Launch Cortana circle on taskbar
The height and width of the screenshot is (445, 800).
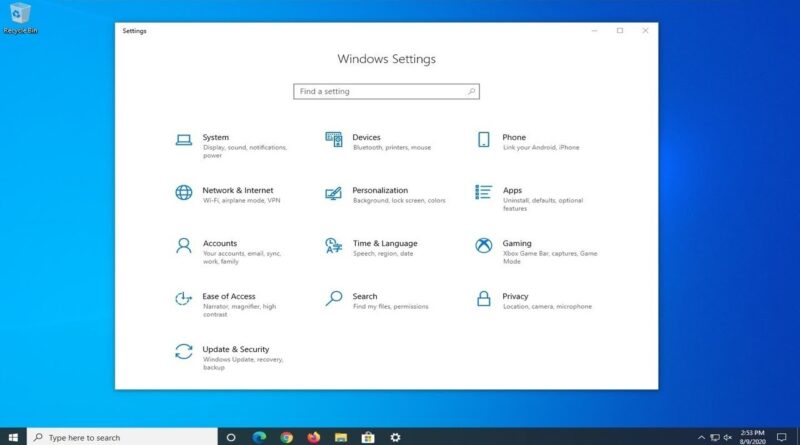(231, 437)
